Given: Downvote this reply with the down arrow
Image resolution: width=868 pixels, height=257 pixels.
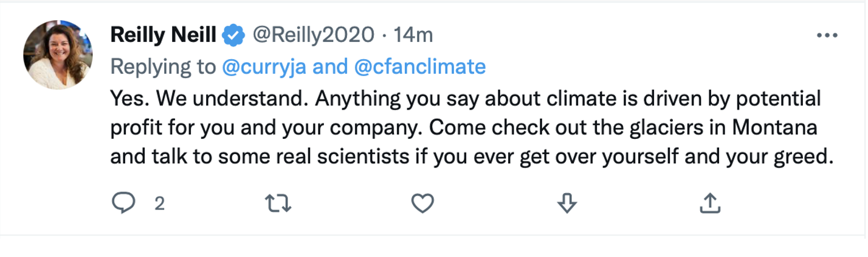Looking at the screenshot, I should tap(567, 203).
